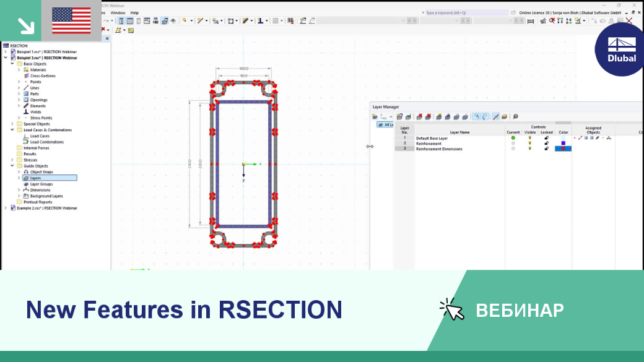Click the Default Base Layer name cell
This screenshot has height=362, width=644.
pyautogui.click(x=432, y=139)
